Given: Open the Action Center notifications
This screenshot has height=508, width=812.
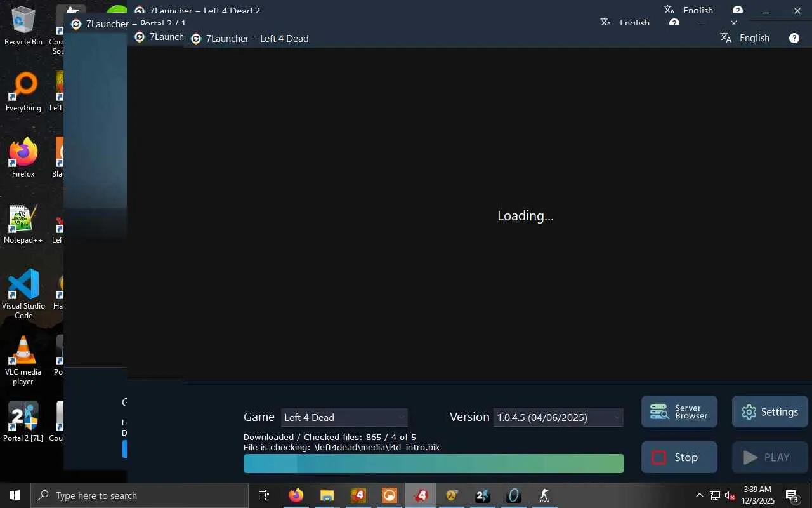Looking at the screenshot, I should (793, 495).
